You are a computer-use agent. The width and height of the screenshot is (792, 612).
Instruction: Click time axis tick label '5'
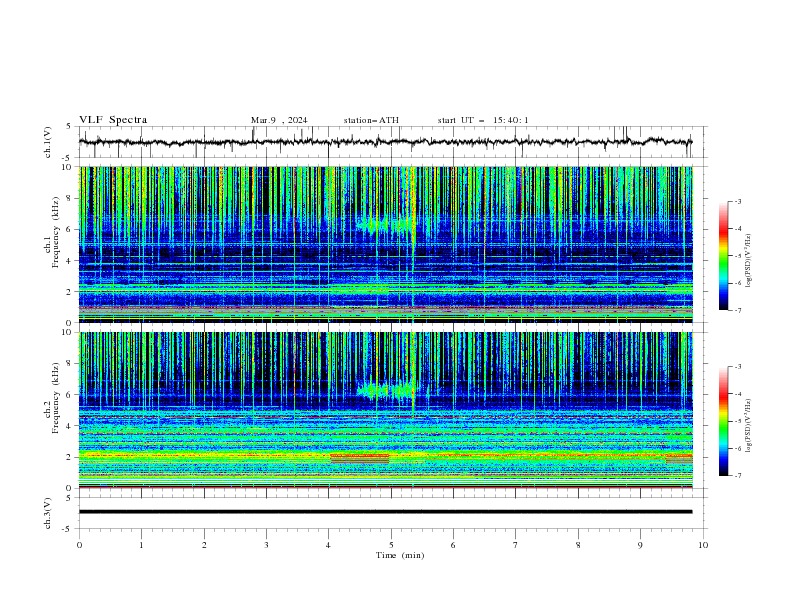tap(391, 545)
